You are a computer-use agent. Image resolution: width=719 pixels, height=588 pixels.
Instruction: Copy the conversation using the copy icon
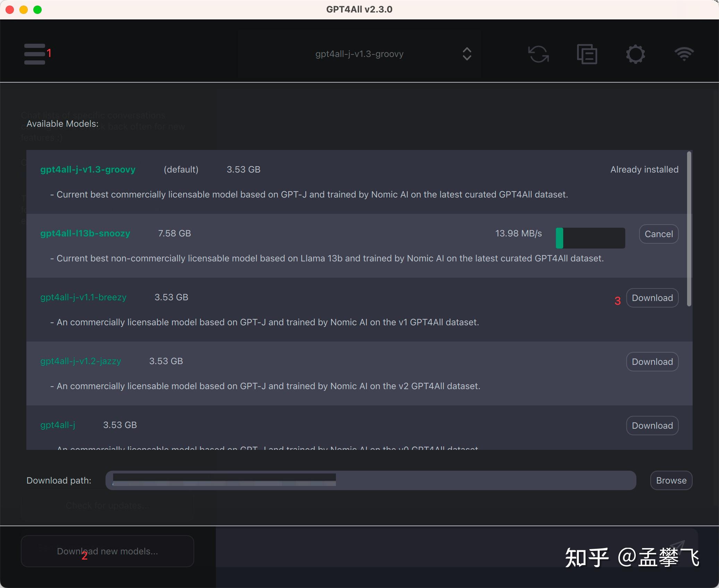tap(587, 54)
